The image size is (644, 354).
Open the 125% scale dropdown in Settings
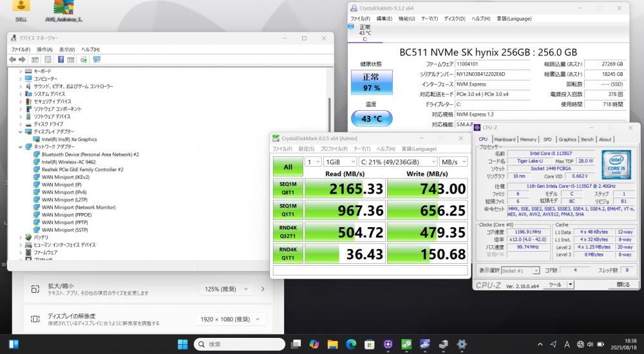click(226, 289)
